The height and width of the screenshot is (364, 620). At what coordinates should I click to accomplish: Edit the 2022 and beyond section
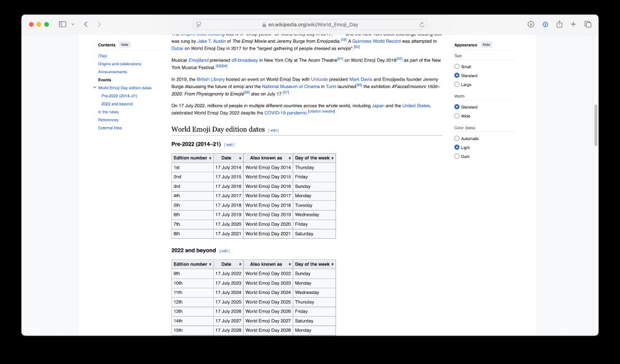[x=224, y=251]
